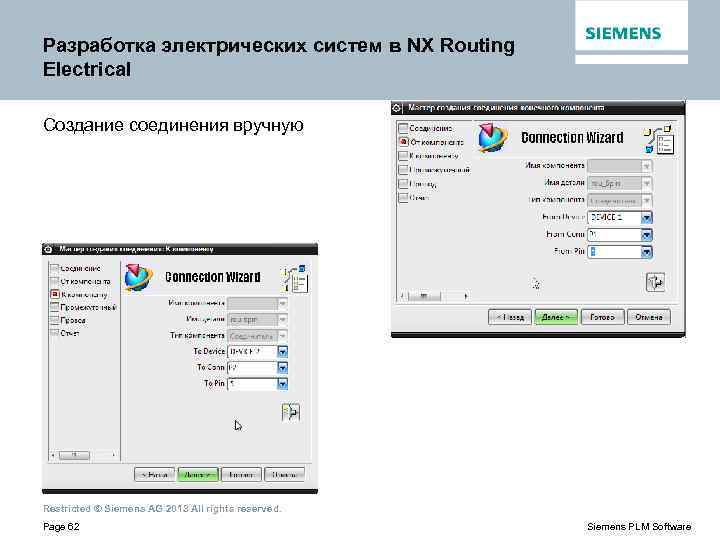Click 'Готово' in the From Device dialog
Screen dimensions: 720x540
pyautogui.click(x=602, y=317)
